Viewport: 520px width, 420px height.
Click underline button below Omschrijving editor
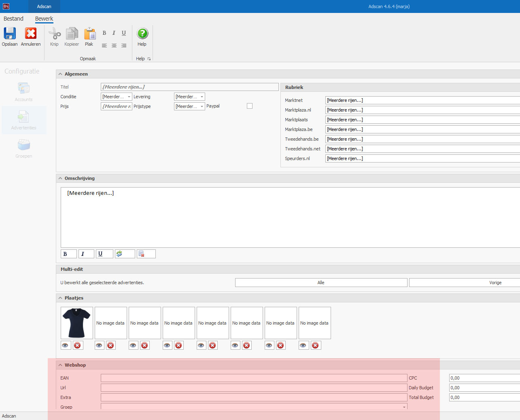[x=104, y=254]
